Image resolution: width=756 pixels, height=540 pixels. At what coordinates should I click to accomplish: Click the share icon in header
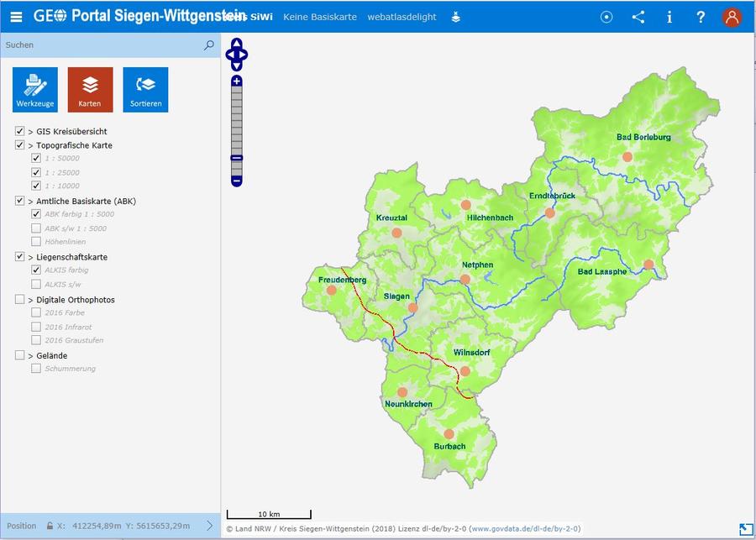(x=638, y=17)
